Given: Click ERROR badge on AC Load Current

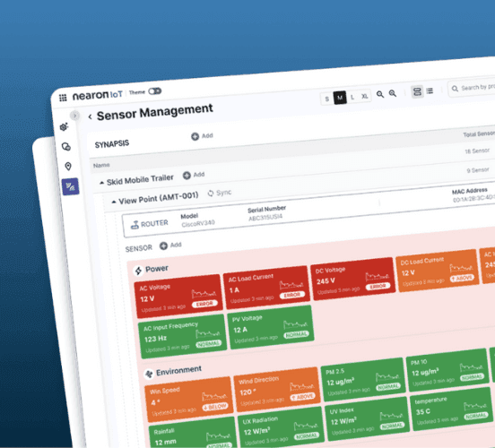Looking at the screenshot, I should click(292, 295).
